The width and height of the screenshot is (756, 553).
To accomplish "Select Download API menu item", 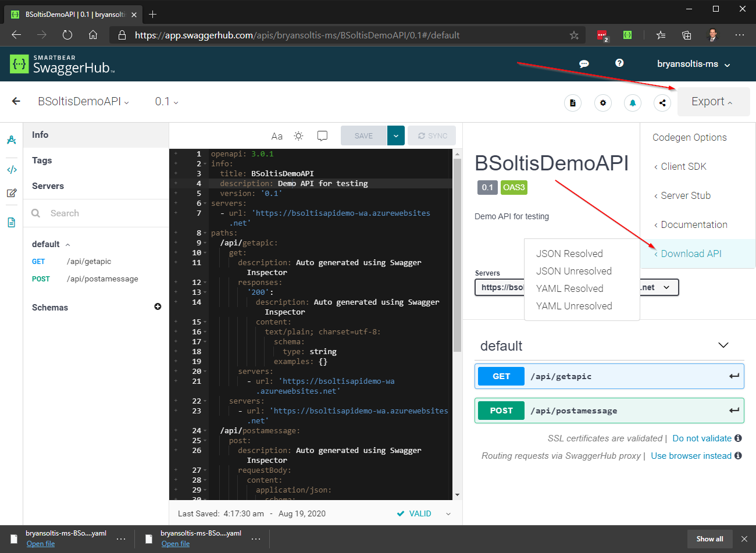I will [x=698, y=254].
